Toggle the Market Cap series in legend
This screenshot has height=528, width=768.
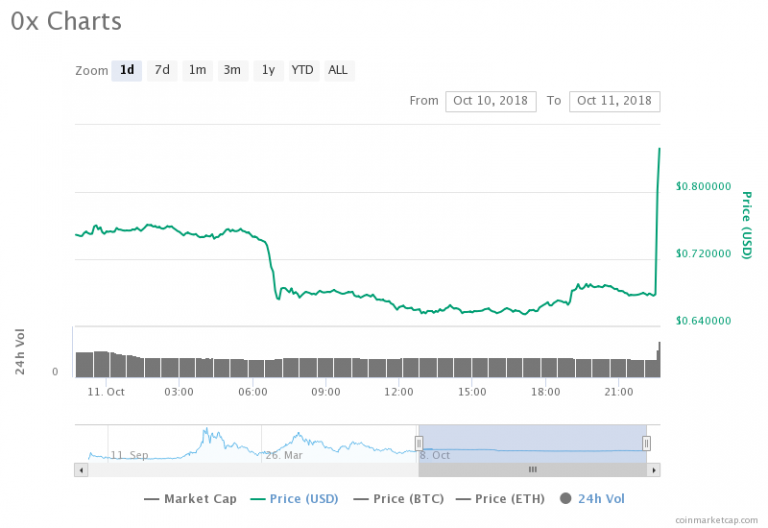191,499
